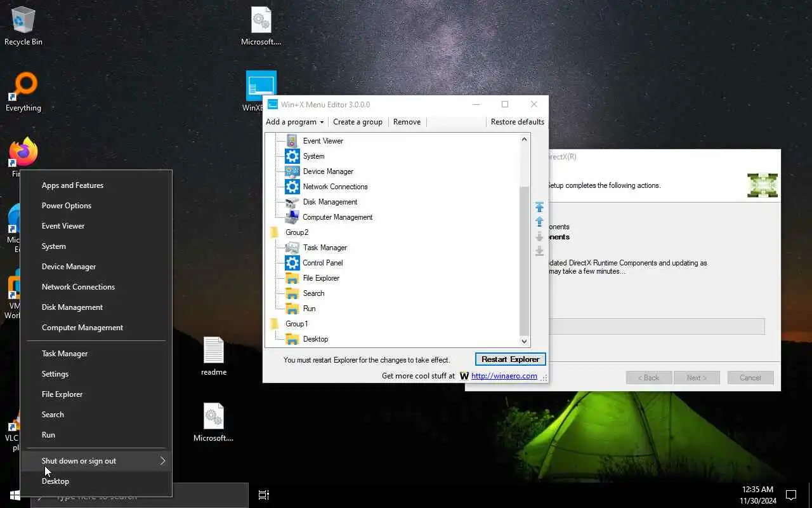812x508 pixels.
Task: Click the Task Manager icon in editor tree
Action: pyautogui.click(x=292, y=248)
